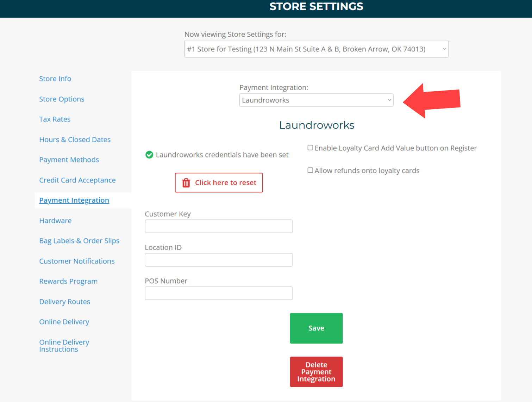Open Online Delivery Instructions
532x402 pixels.
[x=64, y=346]
